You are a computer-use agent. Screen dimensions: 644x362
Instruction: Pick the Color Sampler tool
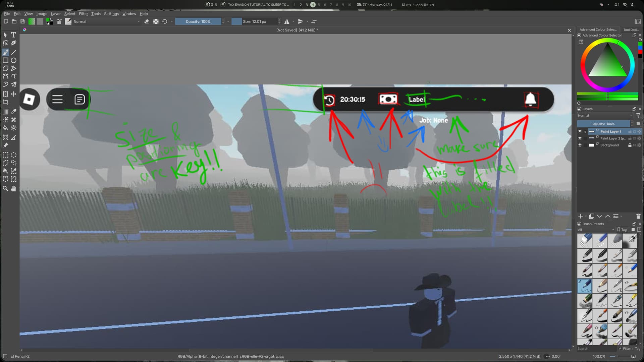(x=14, y=111)
